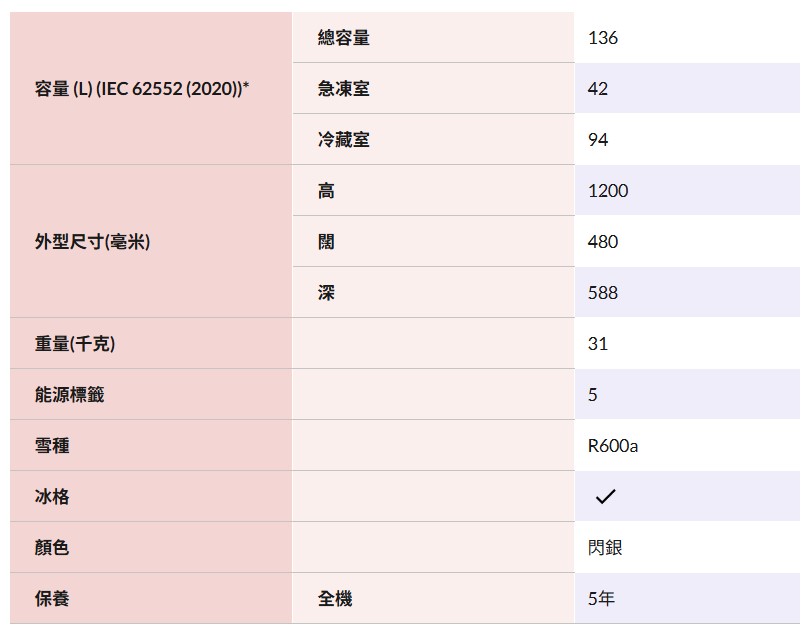Click the 冷藏室 label
The width and height of the screenshot is (807, 633).
tap(344, 139)
